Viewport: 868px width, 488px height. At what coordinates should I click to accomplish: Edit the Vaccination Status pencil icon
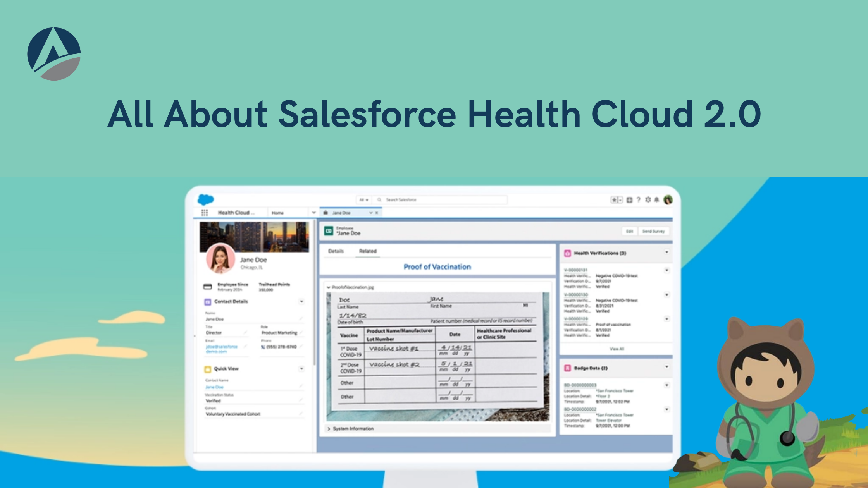click(x=301, y=400)
